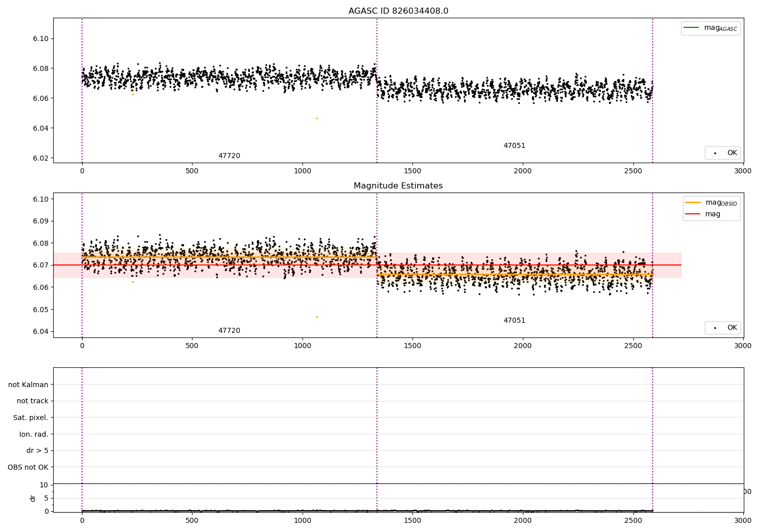Image resolution: width=760 pixels, height=532 pixels.
Task: Click the 'OBS not OK' row label
Action: click(28, 468)
